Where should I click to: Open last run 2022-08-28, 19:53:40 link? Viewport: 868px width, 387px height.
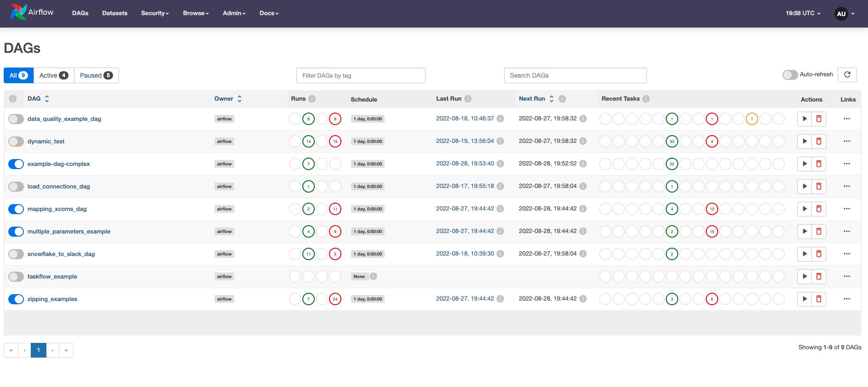click(465, 164)
